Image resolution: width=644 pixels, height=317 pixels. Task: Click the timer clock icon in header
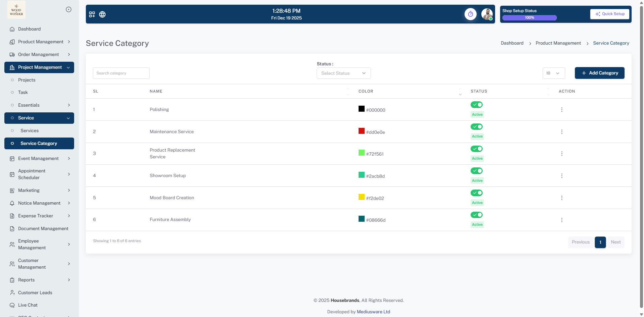tap(470, 14)
